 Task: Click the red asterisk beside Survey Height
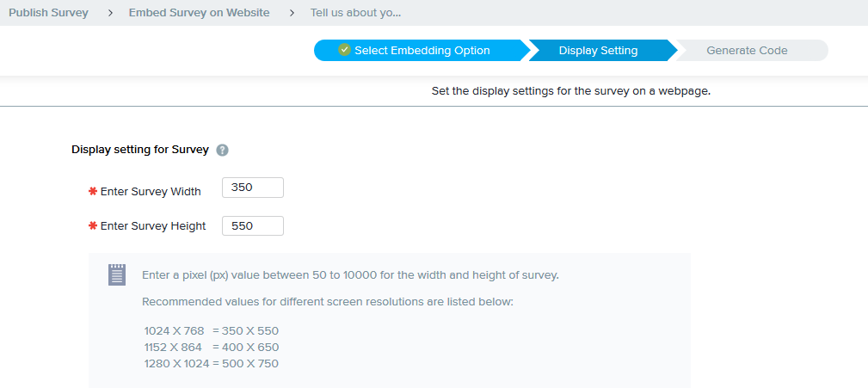pos(93,225)
